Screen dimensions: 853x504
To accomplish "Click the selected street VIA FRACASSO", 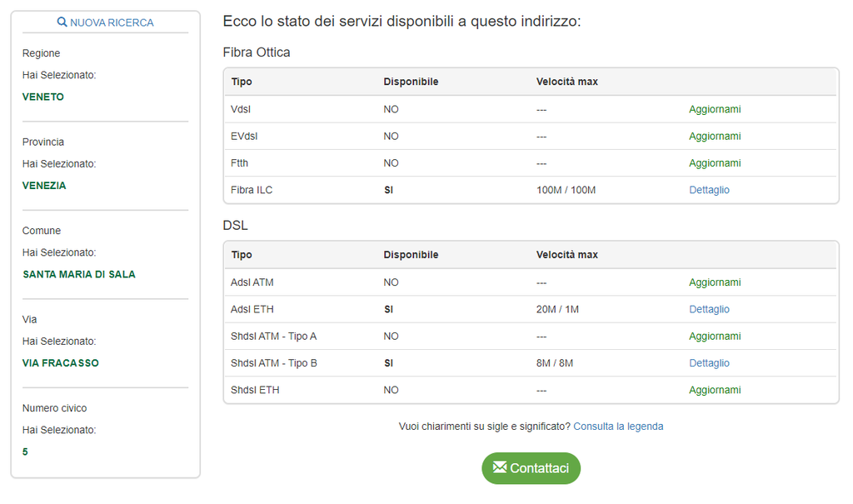I will [61, 363].
